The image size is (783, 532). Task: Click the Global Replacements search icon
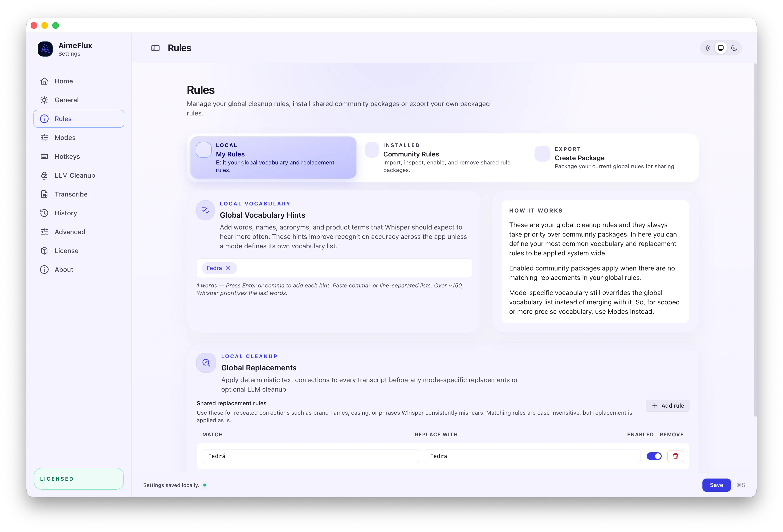coord(206,363)
